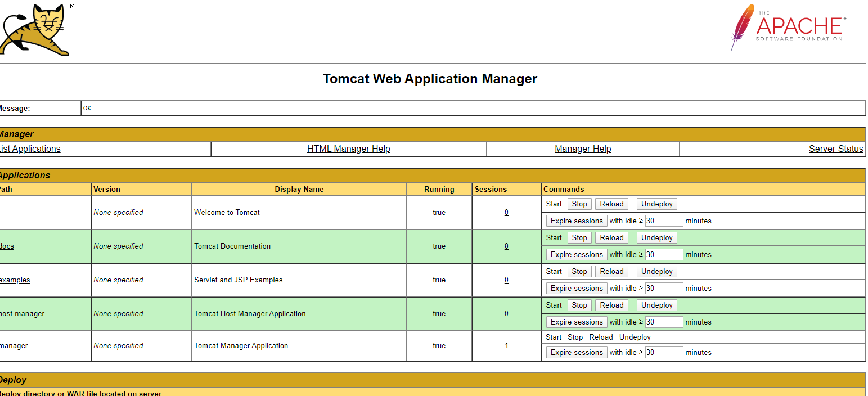Open the host-manager path link
Screen dimensions: 868x396
[x=22, y=314]
